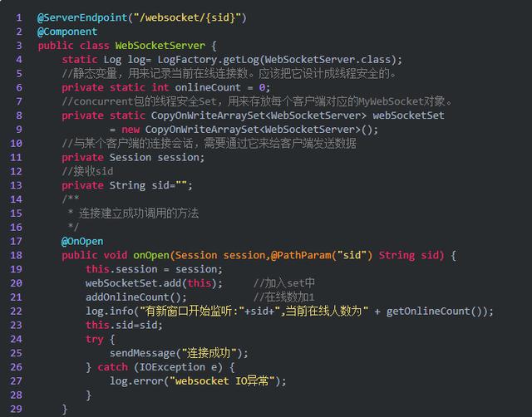The height and width of the screenshot is (417, 532).
Task: Click the WebSocketServer class name on line 3
Action: [160, 46]
